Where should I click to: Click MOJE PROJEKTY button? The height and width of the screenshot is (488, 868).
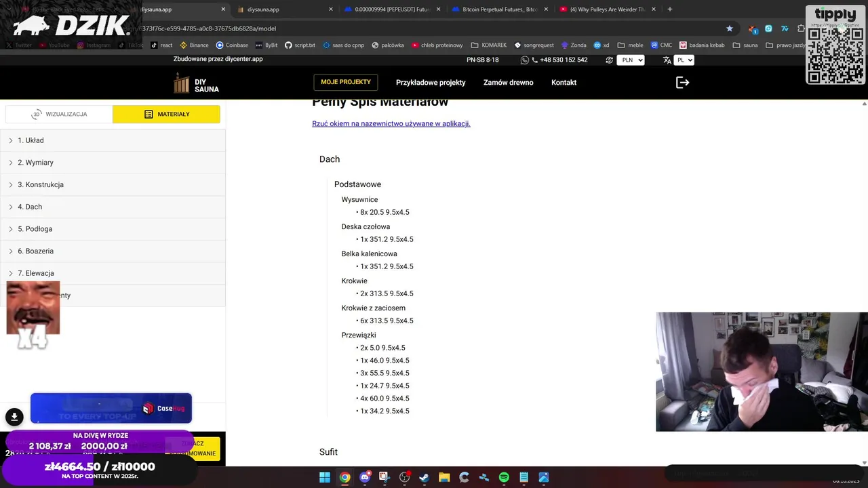pyautogui.click(x=346, y=82)
